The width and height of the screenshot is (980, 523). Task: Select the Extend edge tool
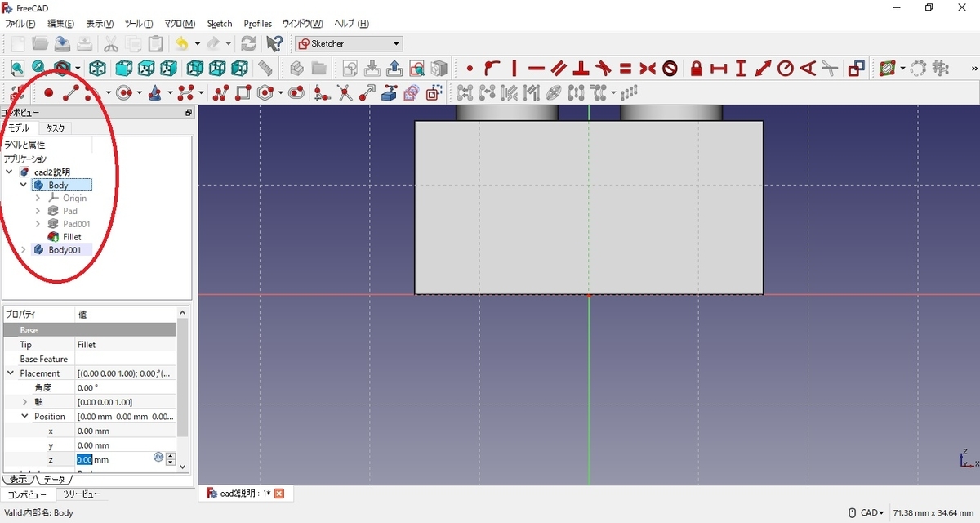tap(367, 92)
